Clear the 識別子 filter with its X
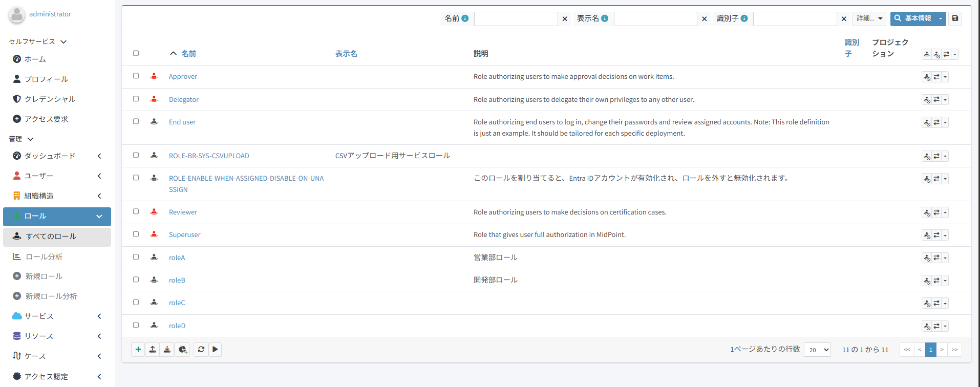 pyautogui.click(x=844, y=19)
